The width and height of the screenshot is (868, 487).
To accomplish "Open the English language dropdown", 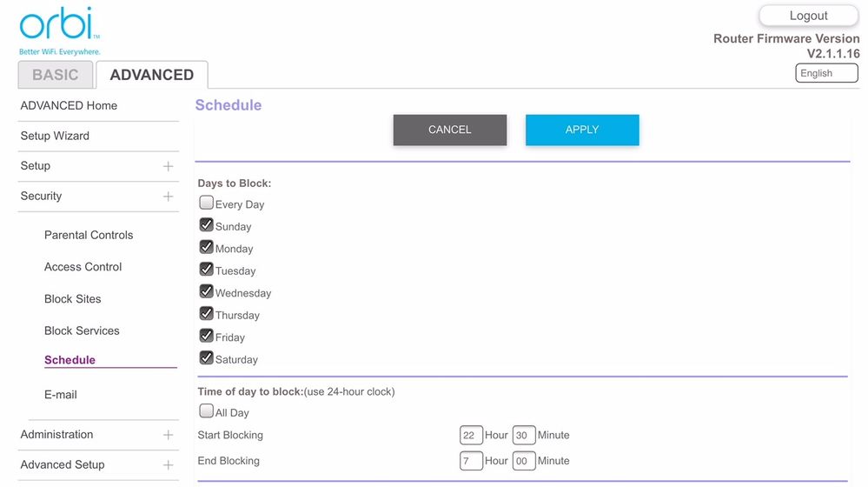I will tap(826, 74).
